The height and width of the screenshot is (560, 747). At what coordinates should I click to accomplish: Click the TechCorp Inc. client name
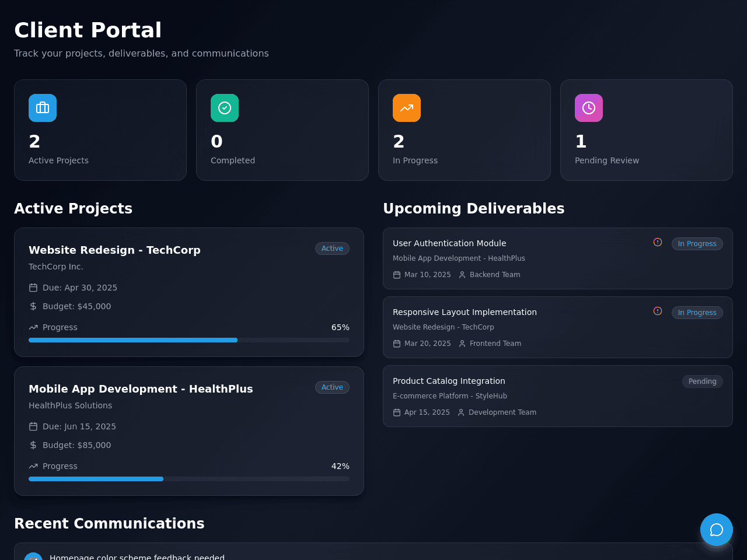click(x=56, y=267)
